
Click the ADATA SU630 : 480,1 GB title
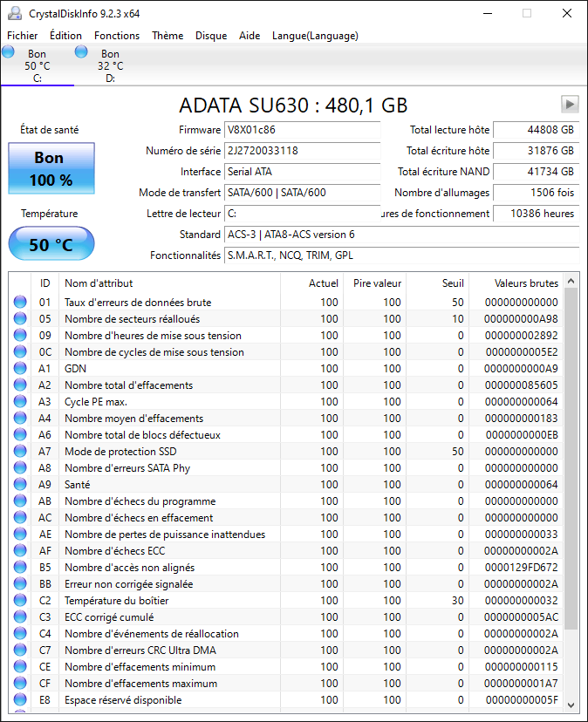(293, 106)
